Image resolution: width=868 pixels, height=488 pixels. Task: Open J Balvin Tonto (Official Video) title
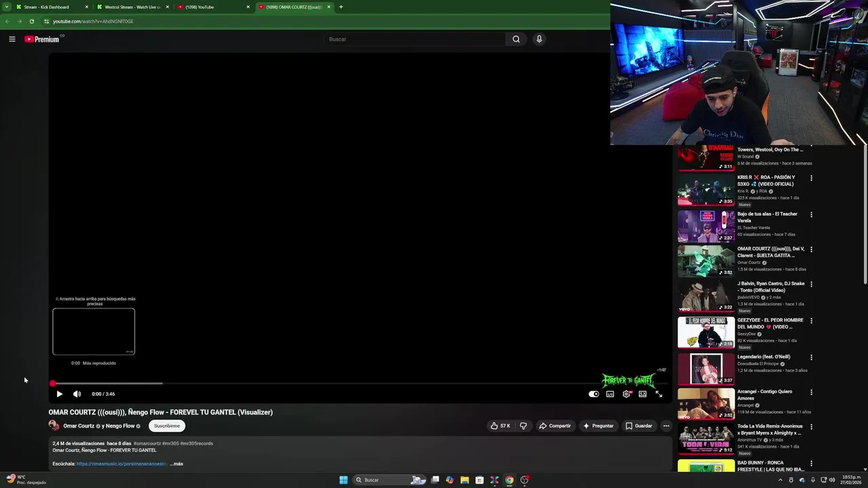coord(771,287)
